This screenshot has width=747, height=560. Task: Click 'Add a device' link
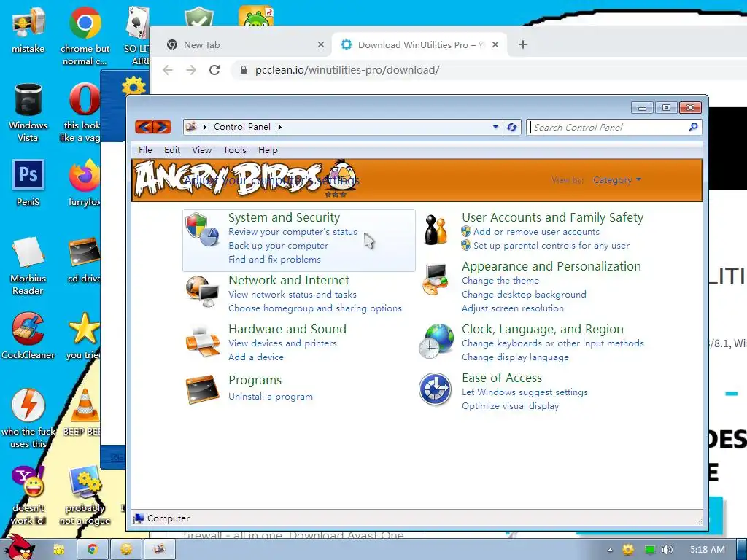pos(256,357)
